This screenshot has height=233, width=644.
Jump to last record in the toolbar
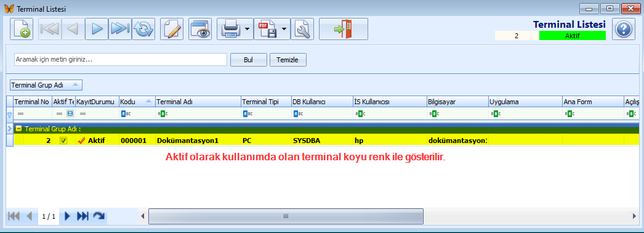[x=120, y=29]
